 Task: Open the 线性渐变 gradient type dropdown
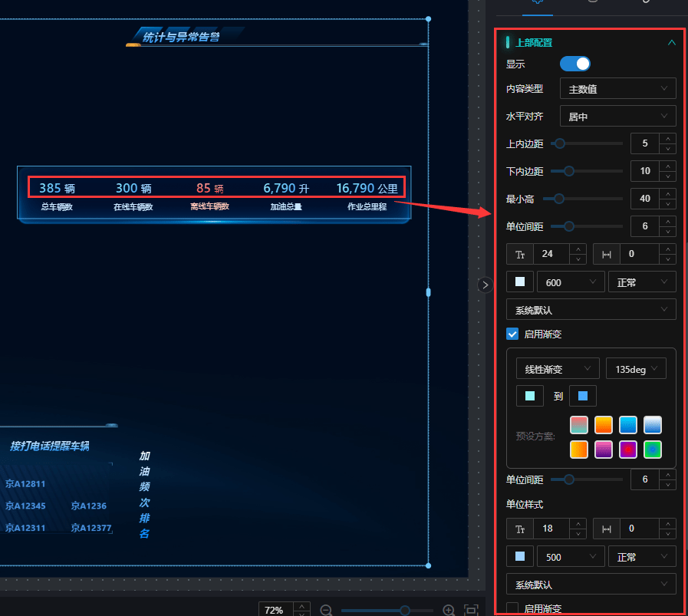point(558,369)
